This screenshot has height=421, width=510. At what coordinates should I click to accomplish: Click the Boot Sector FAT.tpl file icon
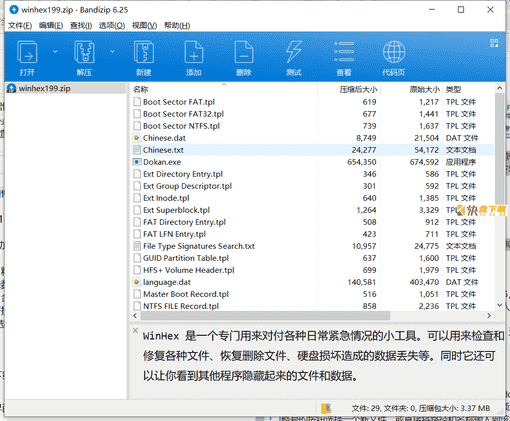point(137,102)
